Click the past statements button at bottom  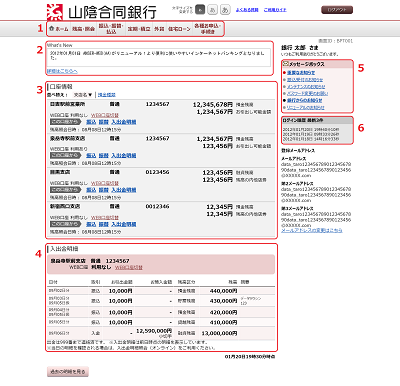68,372
